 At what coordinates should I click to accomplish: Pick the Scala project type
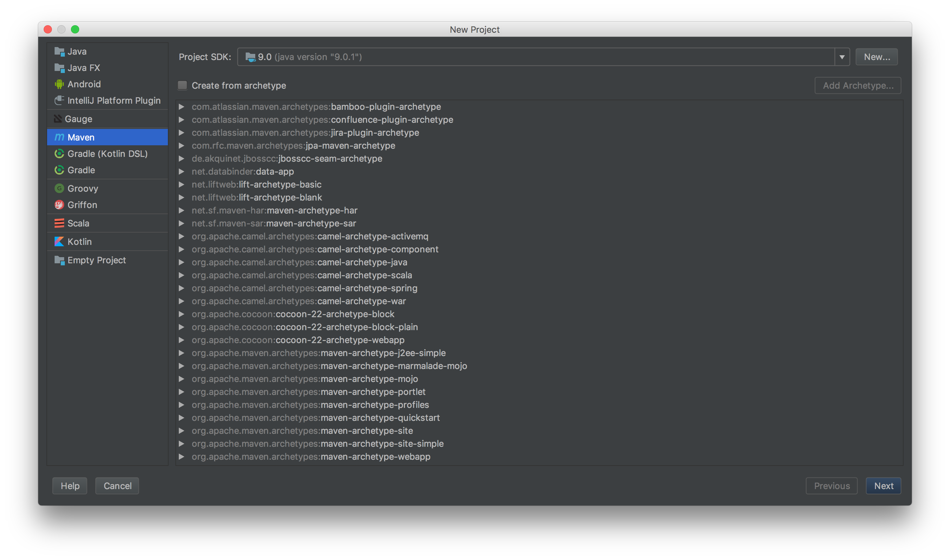[78, 223]
